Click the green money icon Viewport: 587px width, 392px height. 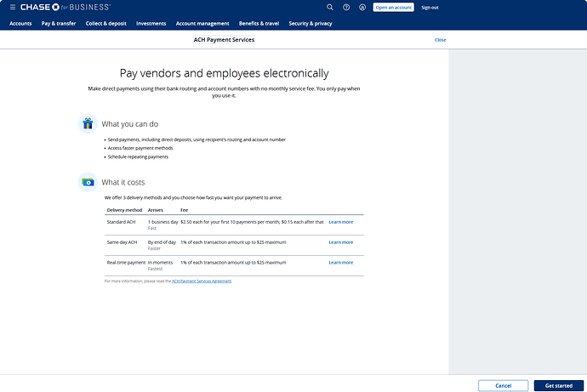click(87, 181)
